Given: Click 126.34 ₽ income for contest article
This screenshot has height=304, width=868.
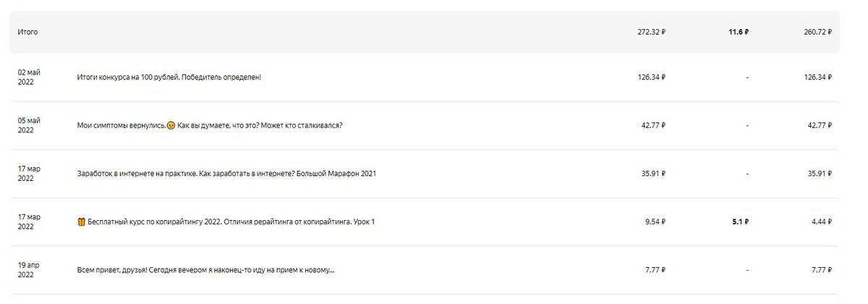Looking at the screenshot, I should [649, 77].
